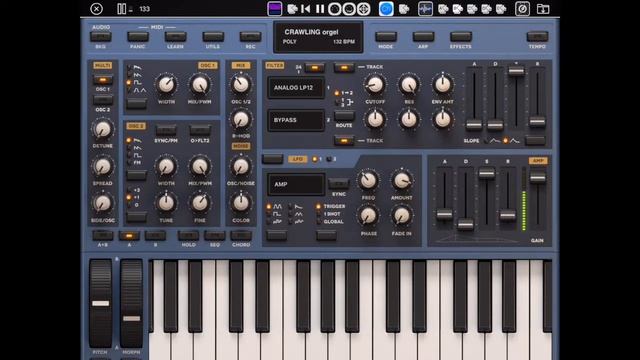Image resolution: width=640 pixels, height=360 pixels.
Task: Click the filter envelope sustain slider handle
Action: pyautogui.click(x=516, y=70)
